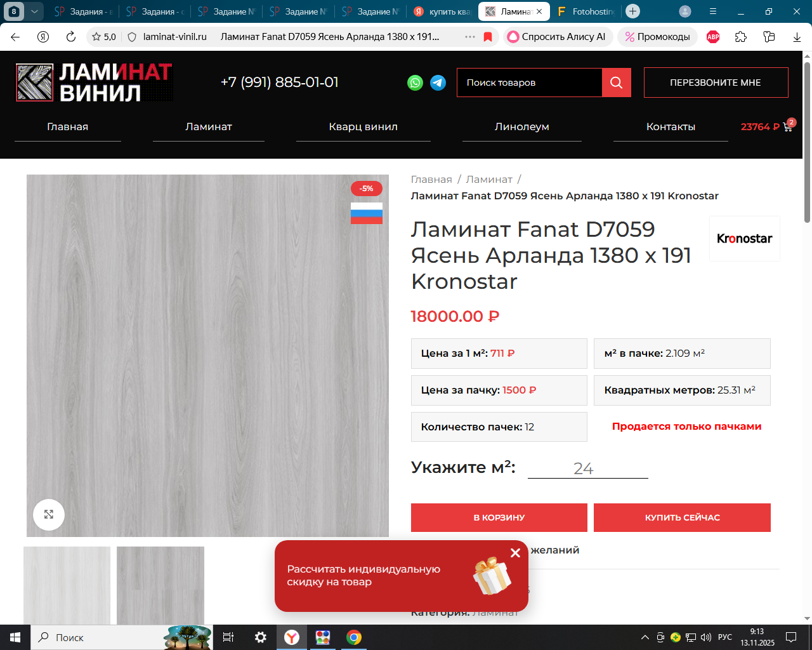Click the 'Рассчитать индивидуальную скидку' popup text
Screen dimensions: 812x650
click(x=363, y=576)
